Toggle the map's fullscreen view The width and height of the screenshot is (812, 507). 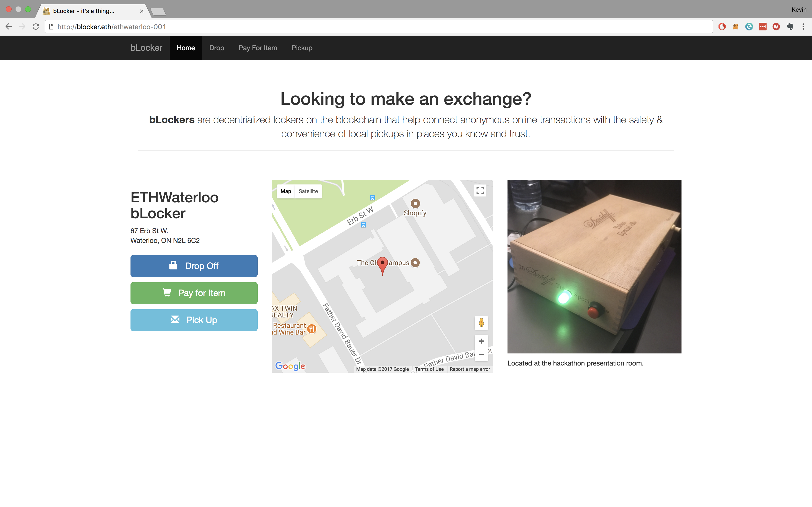click(480, 190)
